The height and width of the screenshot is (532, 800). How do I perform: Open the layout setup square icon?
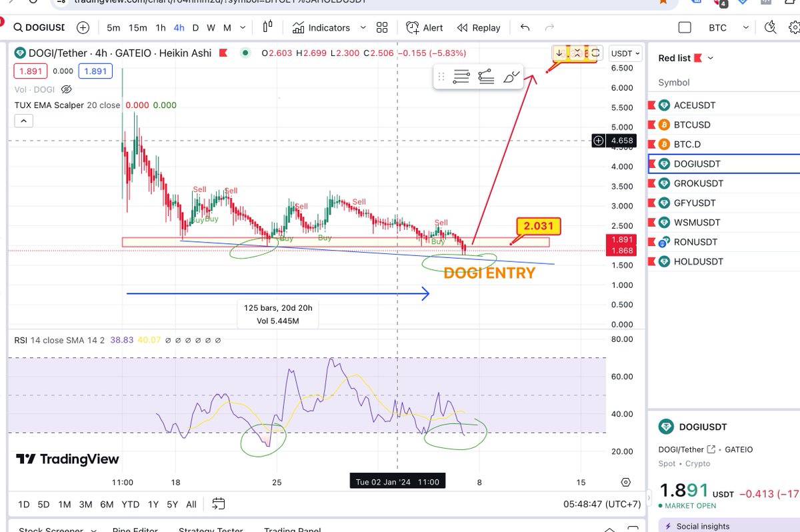tap(685, 28)
